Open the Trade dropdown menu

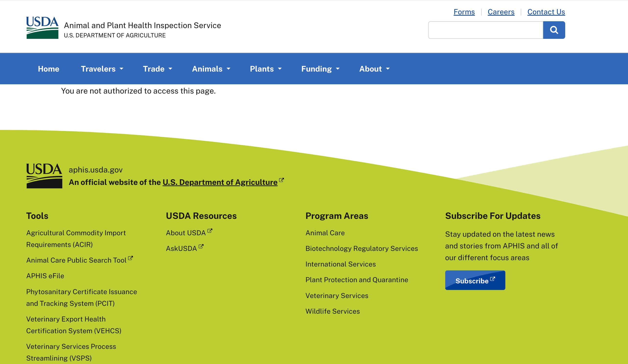158,69
